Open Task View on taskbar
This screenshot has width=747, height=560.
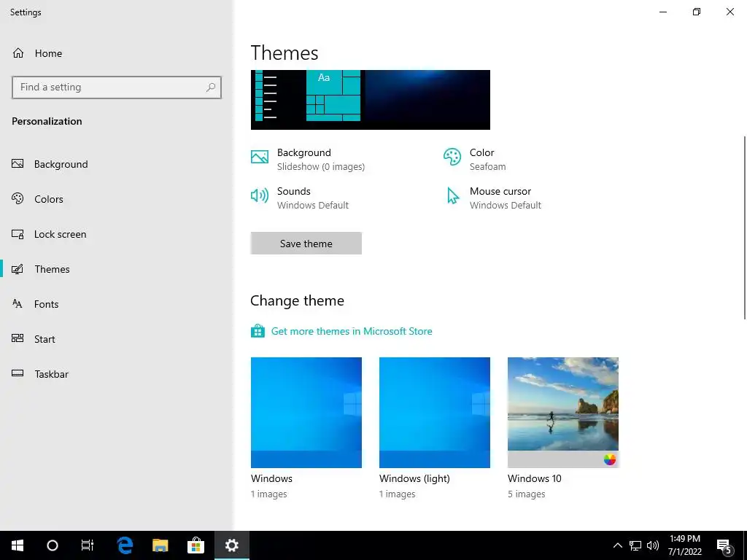[88, 545]
